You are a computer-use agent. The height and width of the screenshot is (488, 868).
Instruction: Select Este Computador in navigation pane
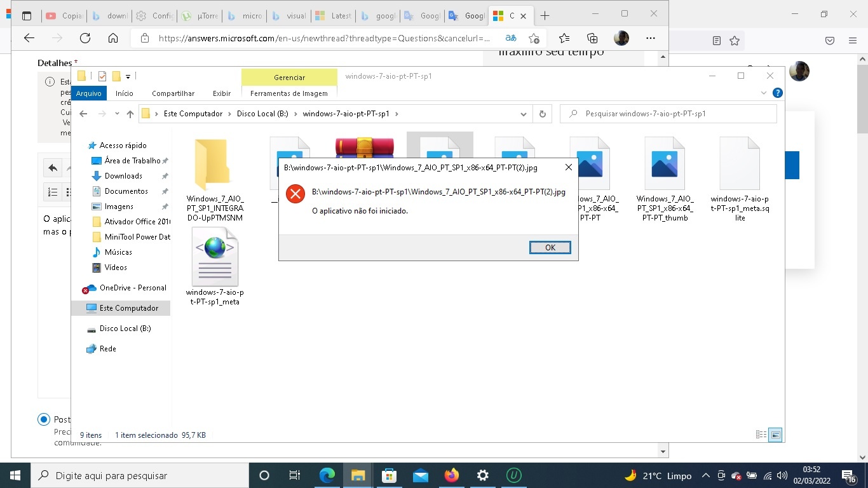pyautogui.click(x=121, y=308)
